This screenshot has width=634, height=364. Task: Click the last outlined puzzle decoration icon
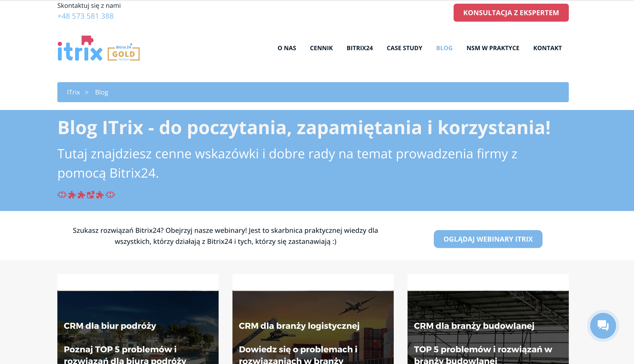[x=110, y=195]
